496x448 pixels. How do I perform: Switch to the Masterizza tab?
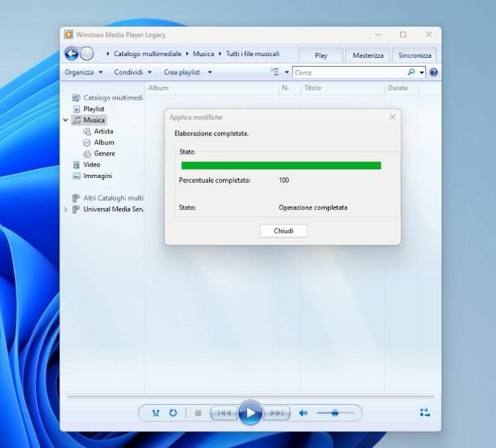(x=368, y=55)
